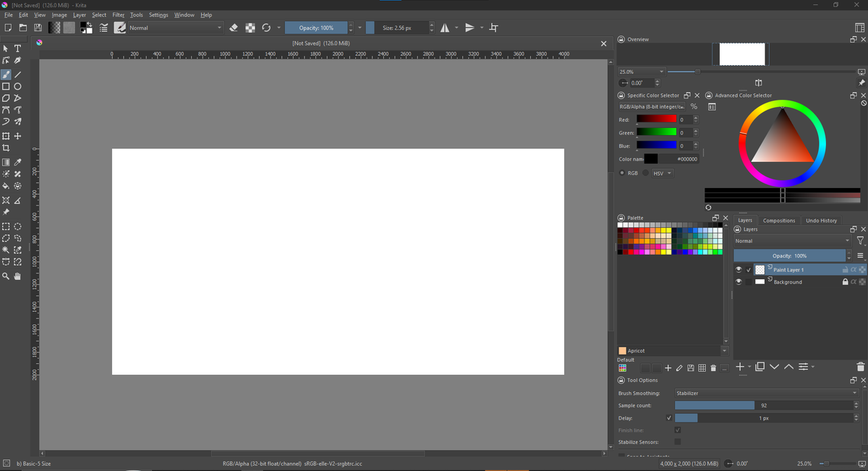Click the Open document folder icon
868x471 pixels.
(22, 27)
